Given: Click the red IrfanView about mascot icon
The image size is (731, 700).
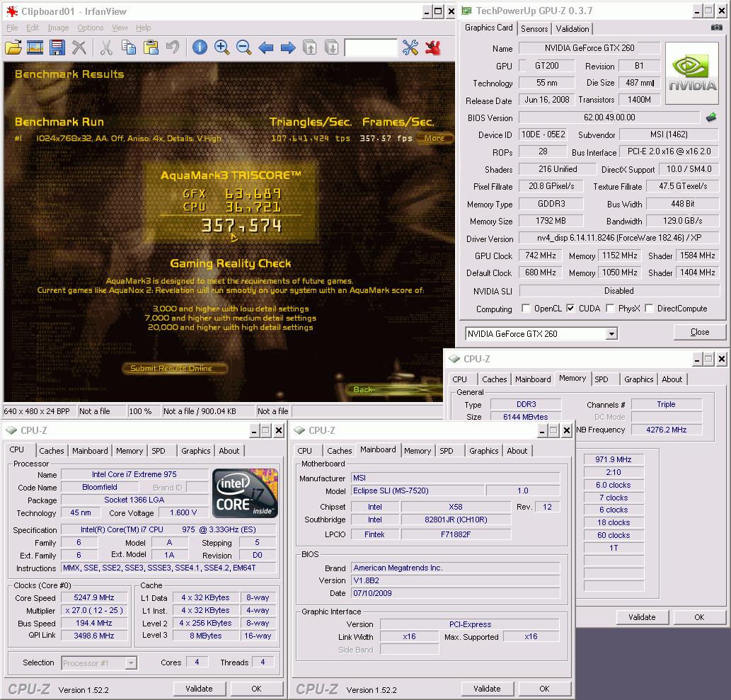Looking at the screenshot, I should click(x=433, y=47).
